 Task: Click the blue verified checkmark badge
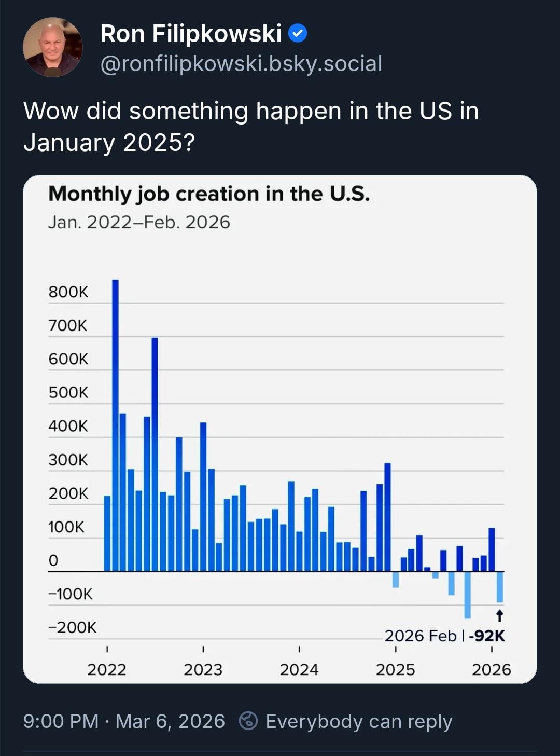tap(298, 34)
